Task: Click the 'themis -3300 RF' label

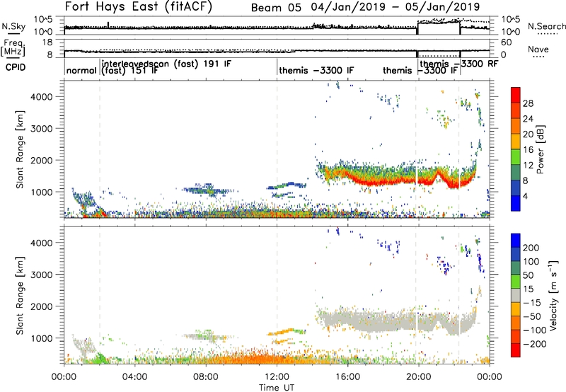Action: [458, 64]
